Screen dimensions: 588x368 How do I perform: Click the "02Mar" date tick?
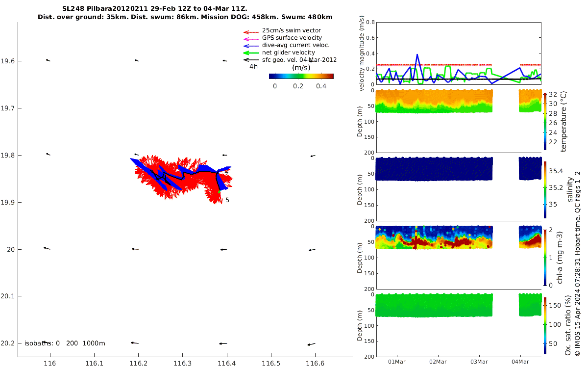[x=438, y=362]
